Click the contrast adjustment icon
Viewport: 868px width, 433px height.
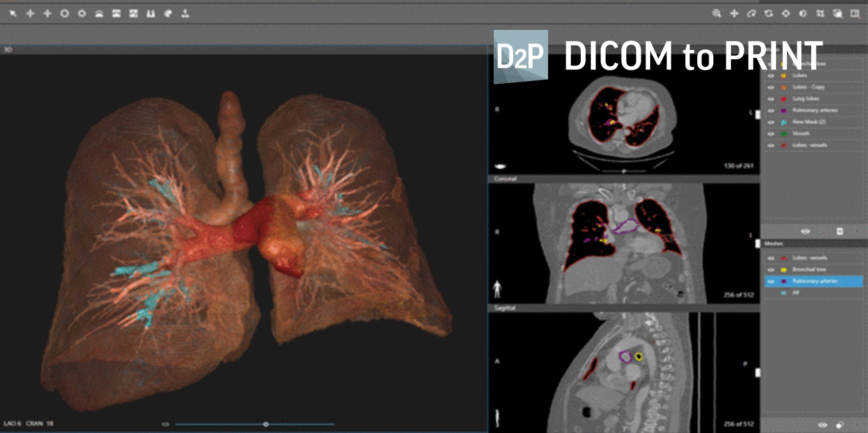click(x=803, y=14)
